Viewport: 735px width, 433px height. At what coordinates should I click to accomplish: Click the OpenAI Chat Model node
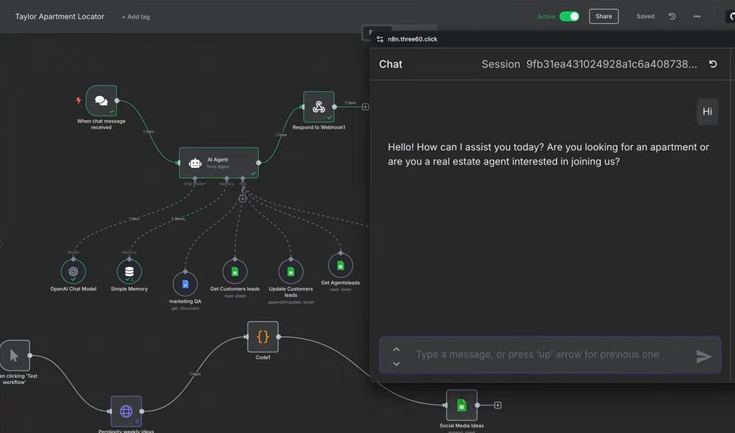pos(74,271)
